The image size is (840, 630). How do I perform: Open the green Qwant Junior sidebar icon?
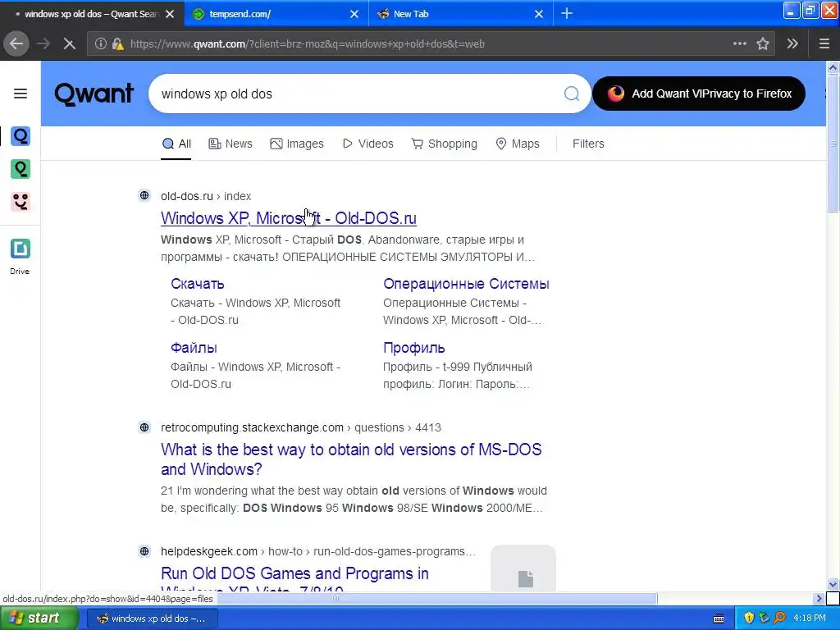click(x=21, y=169)
